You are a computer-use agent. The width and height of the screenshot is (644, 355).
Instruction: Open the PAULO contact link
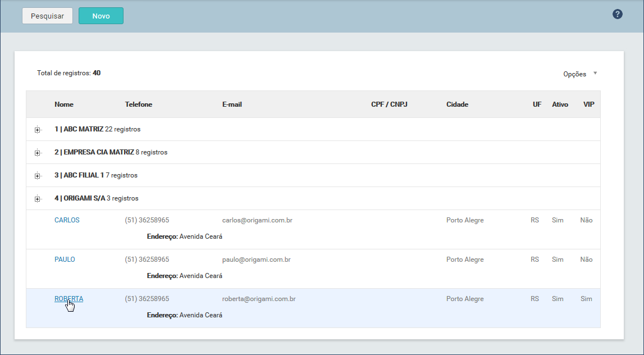[x=65, y=260]
